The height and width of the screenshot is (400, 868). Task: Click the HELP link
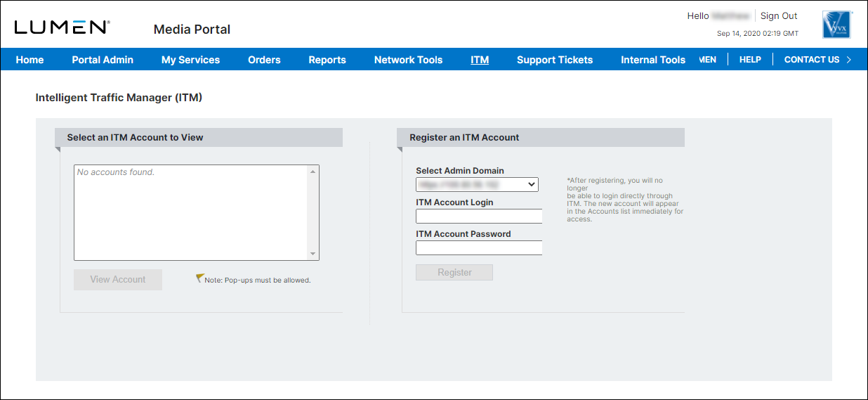[750, 60]
